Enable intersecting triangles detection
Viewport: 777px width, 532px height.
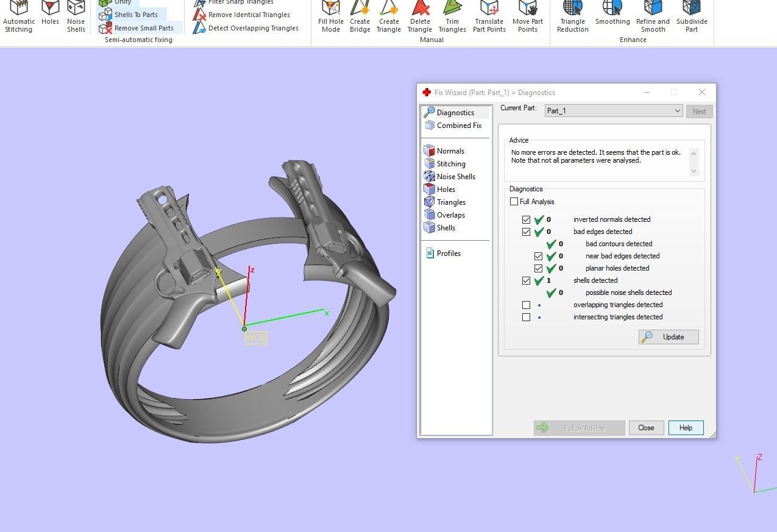[526, 317]
